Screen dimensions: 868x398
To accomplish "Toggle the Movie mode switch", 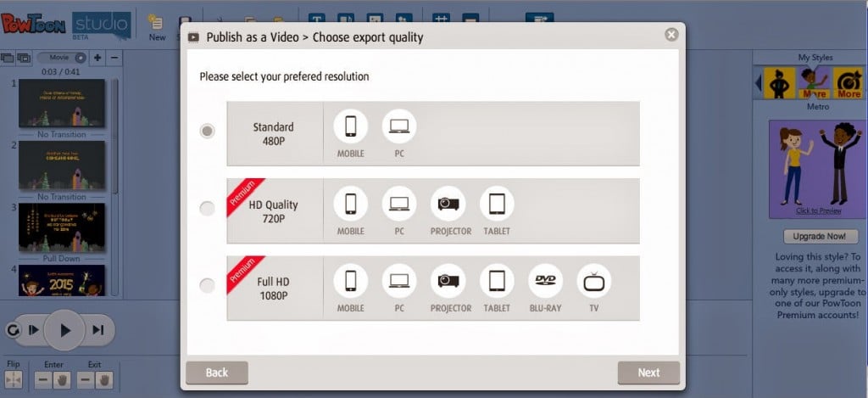I will point(63,58).
